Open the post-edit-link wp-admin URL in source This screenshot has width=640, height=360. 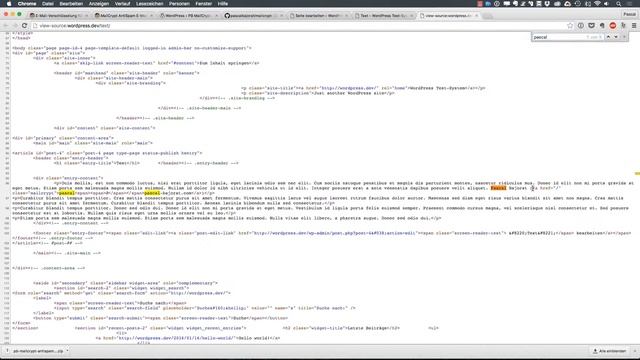click(x=335, y=233)
